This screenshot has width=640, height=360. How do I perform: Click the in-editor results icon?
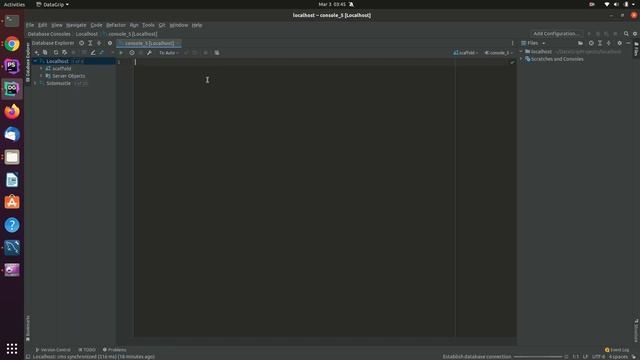click(x=217, y=53)
